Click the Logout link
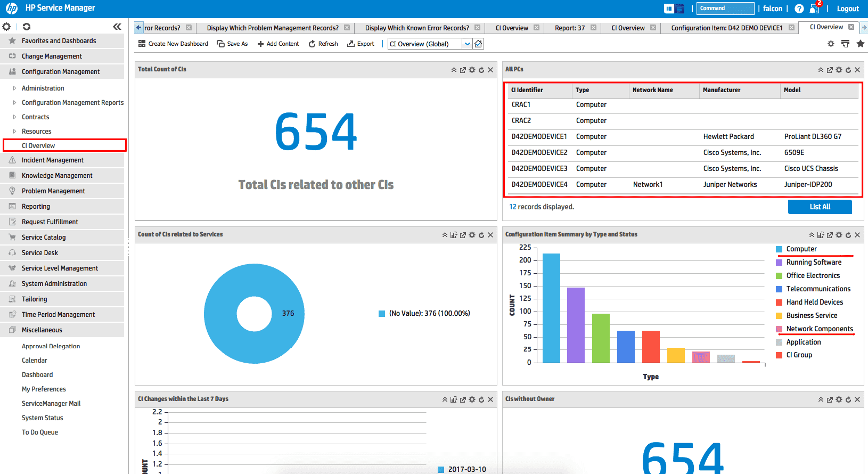Image resolution: width=868 pixels, height=474 pixels. 848,9
